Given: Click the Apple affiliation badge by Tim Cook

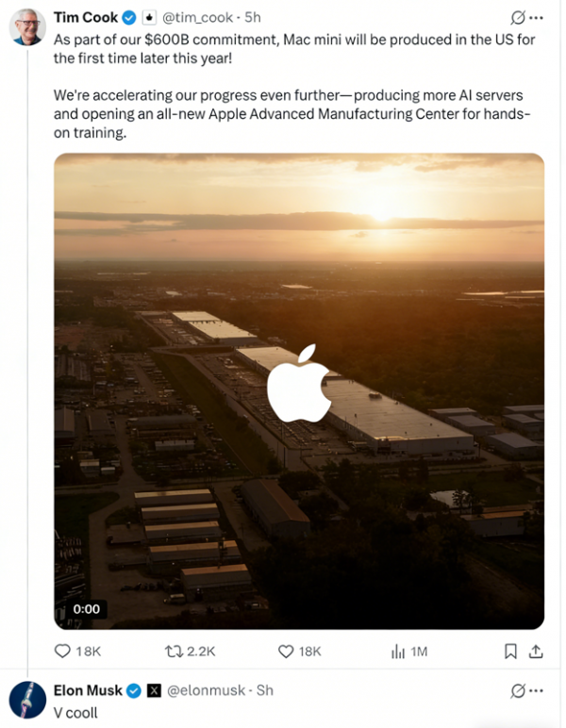Looking at the screenshot, I should click(149, 18).
